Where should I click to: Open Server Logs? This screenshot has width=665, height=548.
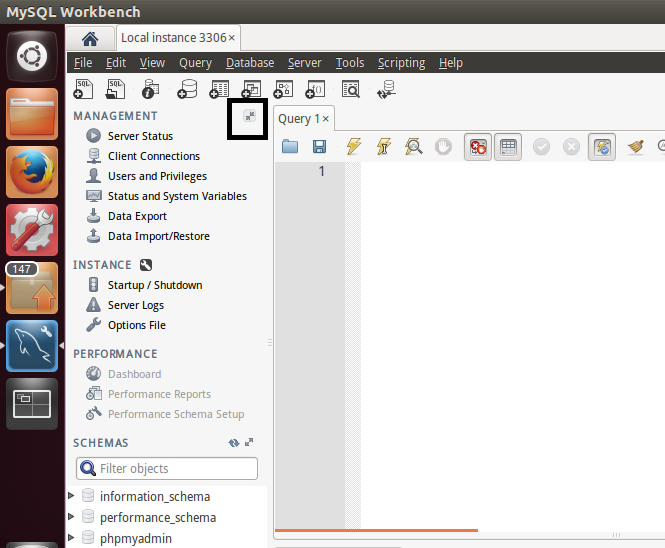pos(125,305)
